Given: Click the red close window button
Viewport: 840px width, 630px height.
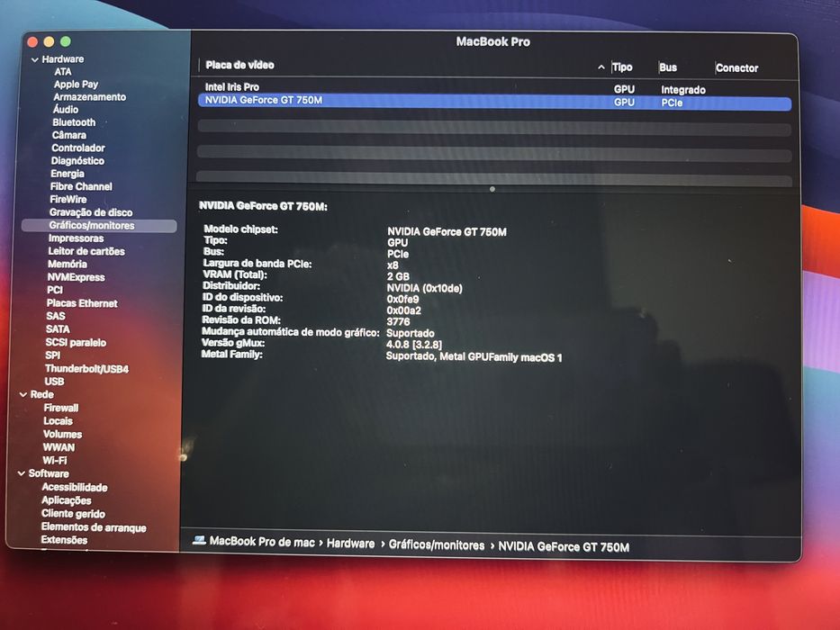Looking at the screenshot, I should pyautogui.click(x=32, y=41).
